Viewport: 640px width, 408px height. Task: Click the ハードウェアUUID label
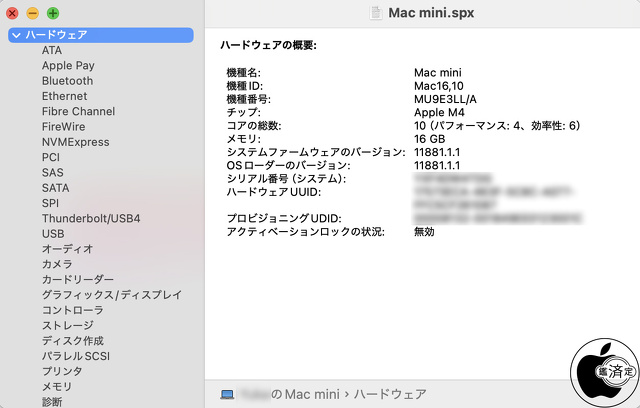pyautogui.click(x=273, y=192)
